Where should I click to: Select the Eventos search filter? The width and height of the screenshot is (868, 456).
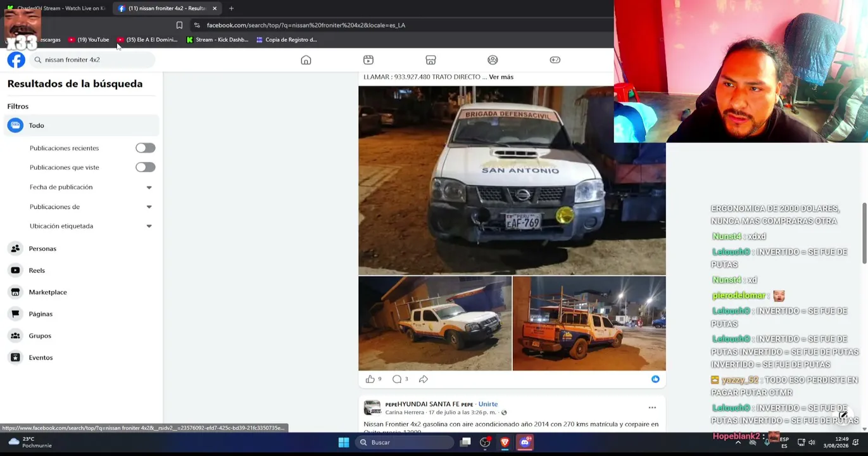[x=81, y=357]
